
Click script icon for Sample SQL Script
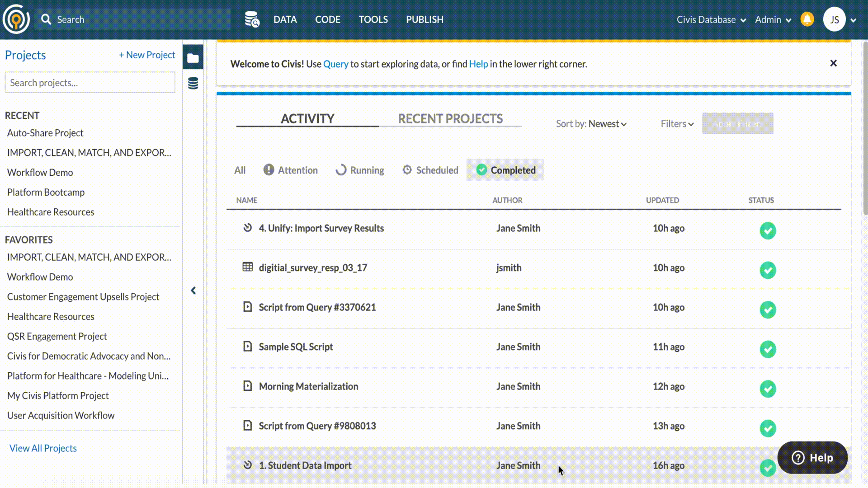pyautogui.click(x=247, y=346)
